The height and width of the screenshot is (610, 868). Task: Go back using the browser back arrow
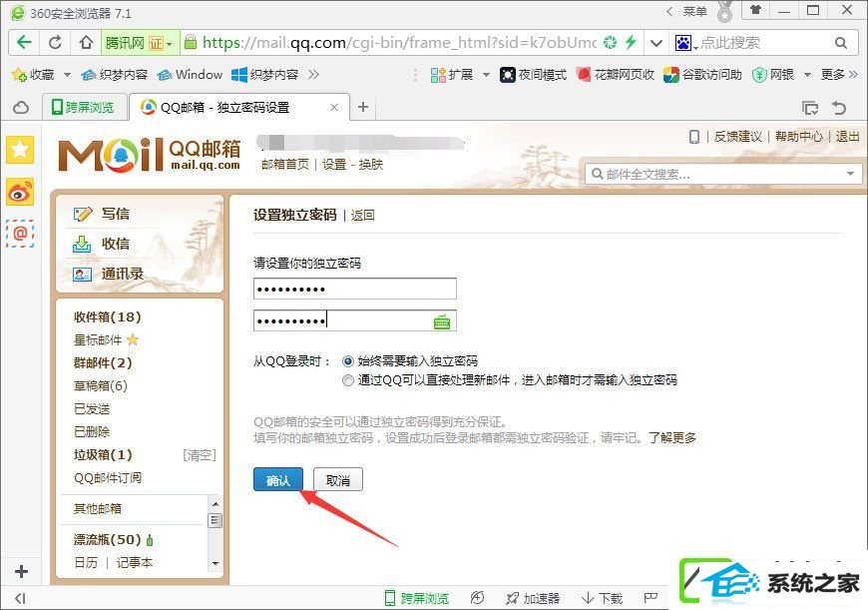click(x=24, y=42)
